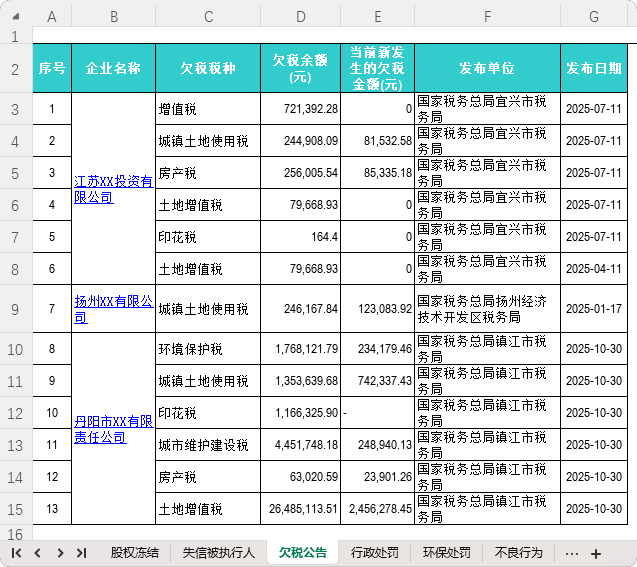Viewport: 637px width, 567px height.
Task: Open 扬州XX有限公司 hyperlink
Action: [113, 309]
